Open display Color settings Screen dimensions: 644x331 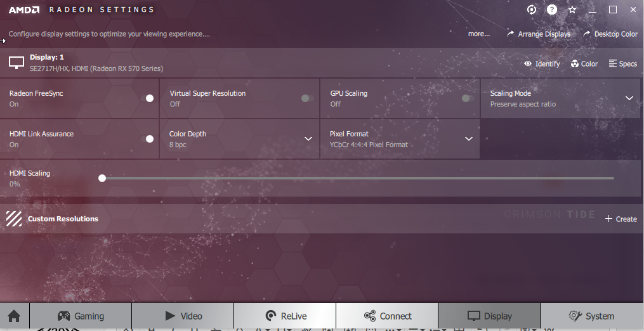pos(584,63)
